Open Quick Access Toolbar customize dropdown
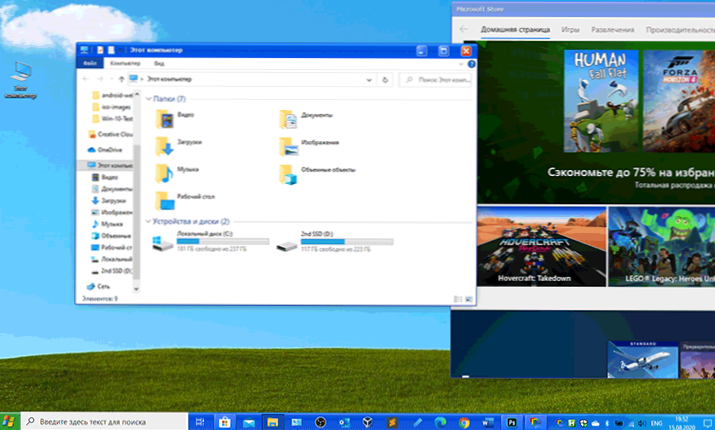Screen dimensions: 715x430 tap(121, 50)
